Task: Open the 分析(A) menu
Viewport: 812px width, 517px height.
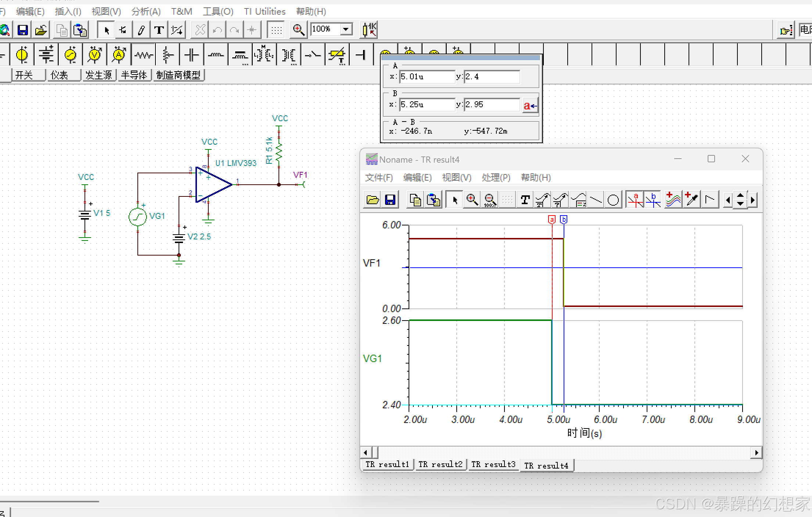Action: (x=146, y=11)
